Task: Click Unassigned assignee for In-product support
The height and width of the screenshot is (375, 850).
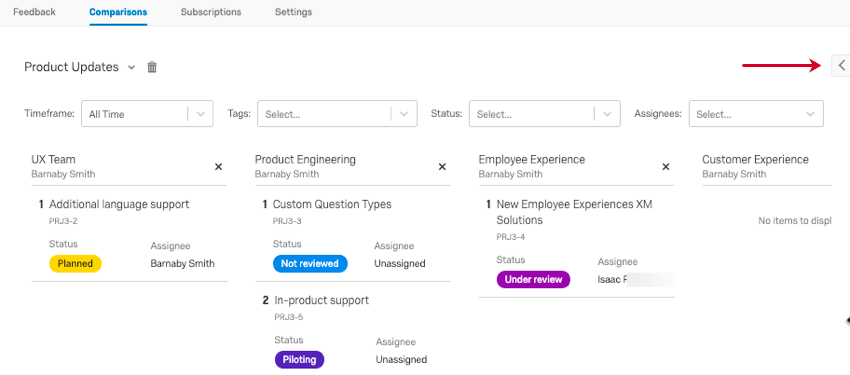Action: click(401, 360)
